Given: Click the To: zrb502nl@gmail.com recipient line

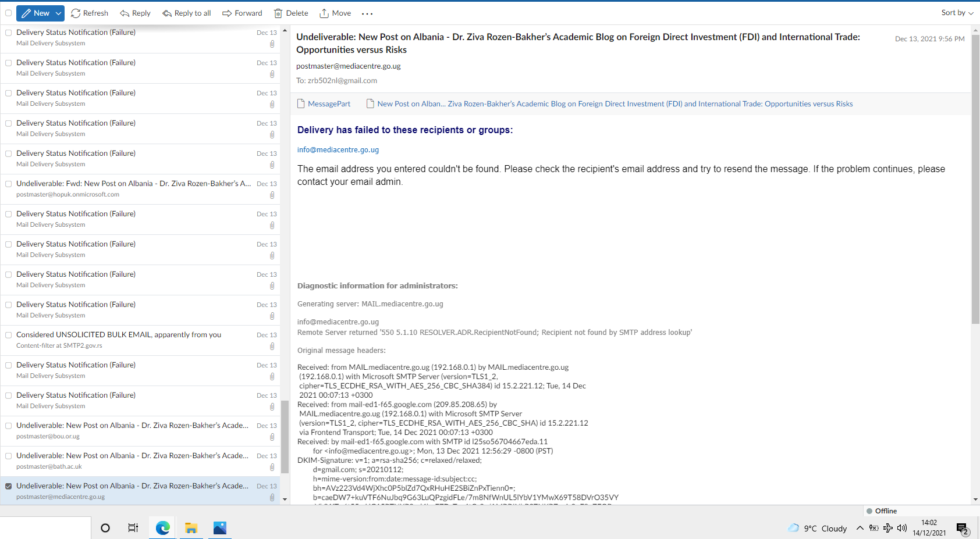Looking at the screenshot, I should 336,81.
